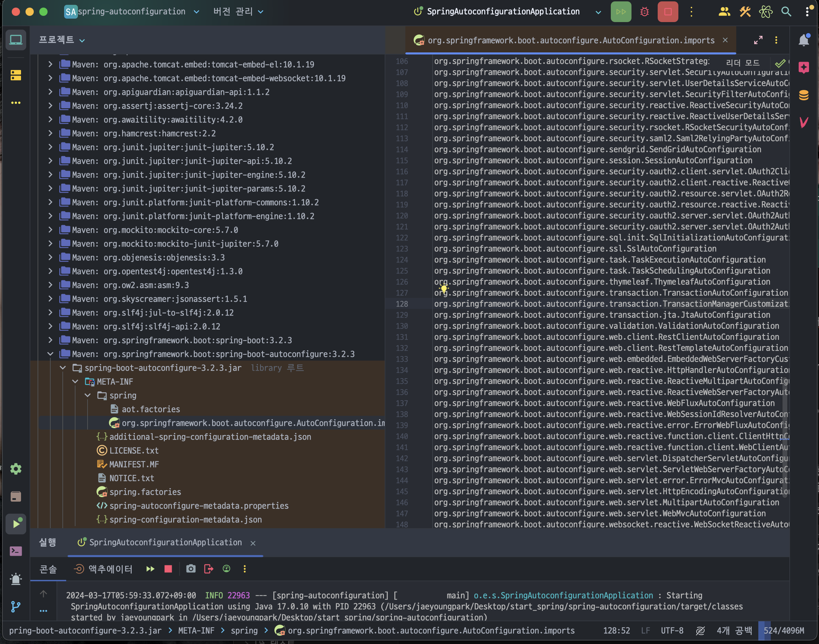Change the UTF-8 file encoding

(x=672, y=631)
